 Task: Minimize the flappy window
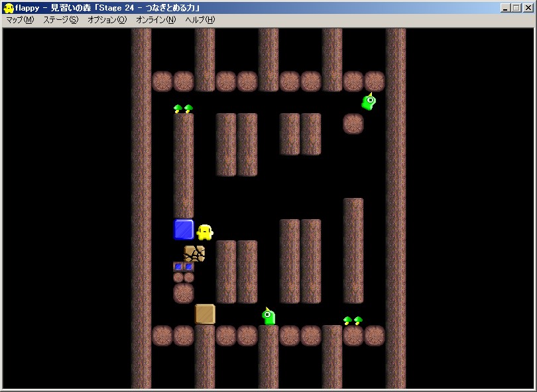(505, 8)
